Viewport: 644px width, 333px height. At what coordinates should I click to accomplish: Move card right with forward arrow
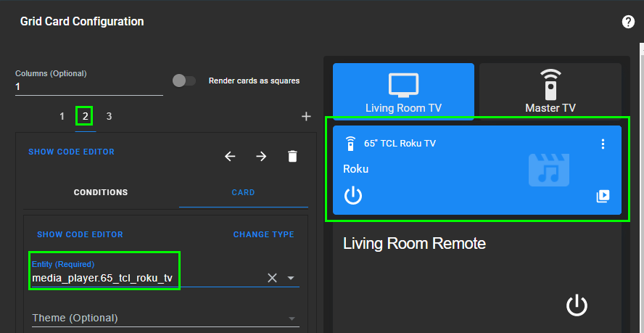click(x=261, y=156)
